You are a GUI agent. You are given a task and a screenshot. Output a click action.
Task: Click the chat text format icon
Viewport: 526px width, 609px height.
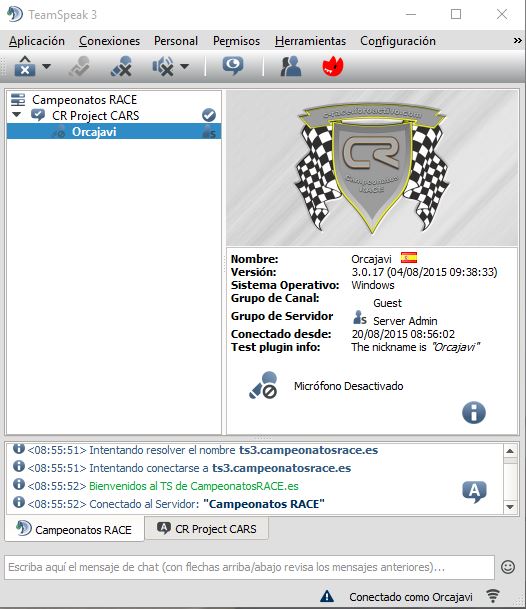point(474,492)
